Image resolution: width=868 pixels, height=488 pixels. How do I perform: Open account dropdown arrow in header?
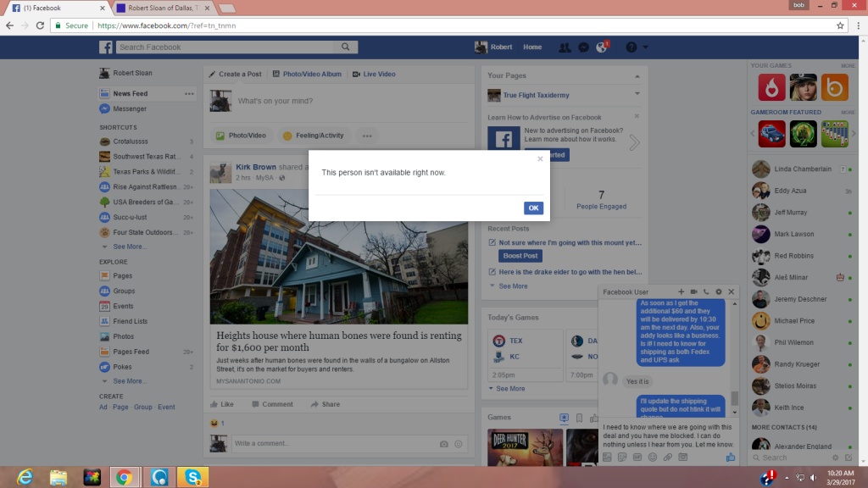tap(645, 47)
